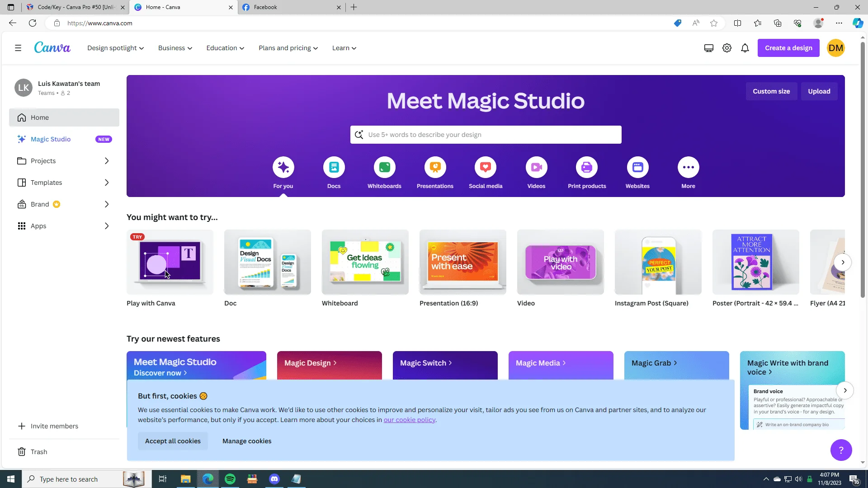Toggle the hamburger menu sidebar
The height and width of the screenshot is (488, 868).
click(18, 48)
